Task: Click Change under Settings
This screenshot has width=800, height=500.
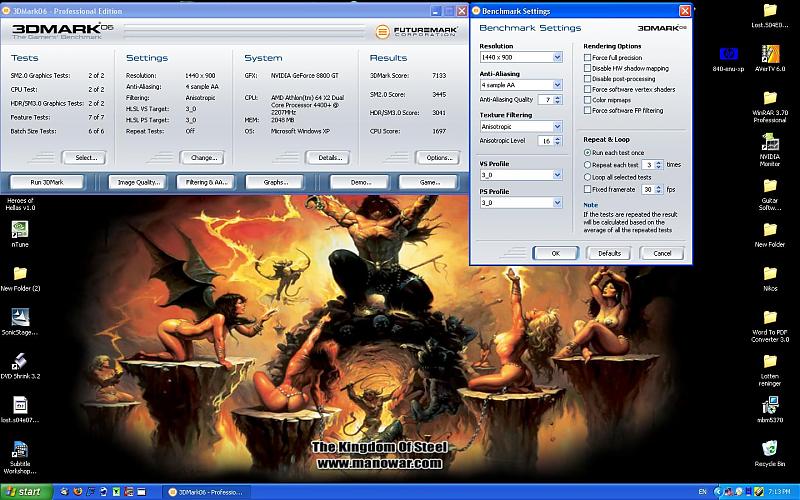Action: [203, 158]
